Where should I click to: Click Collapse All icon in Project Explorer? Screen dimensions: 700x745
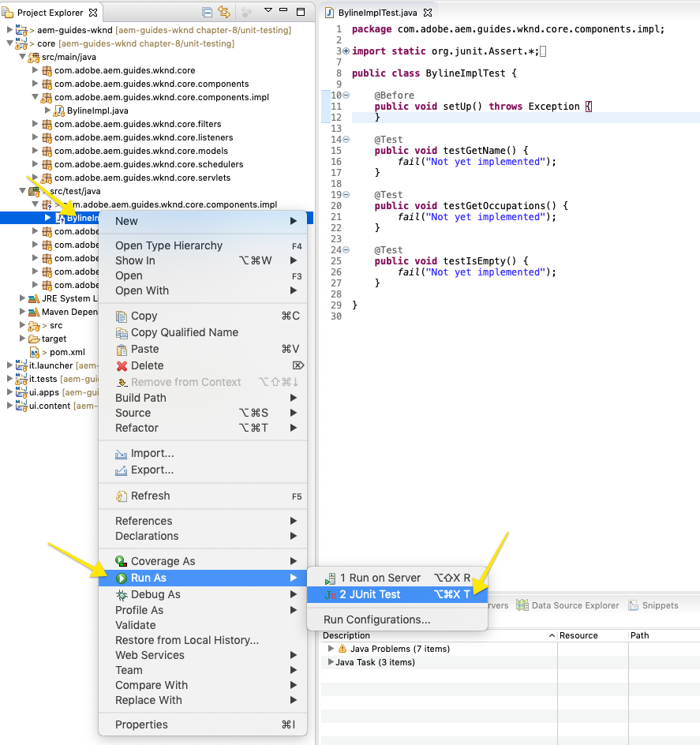[208, 13]
